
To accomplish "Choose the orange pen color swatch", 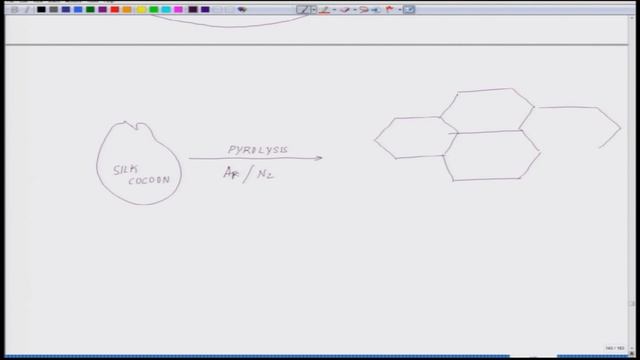I will 127,9.
